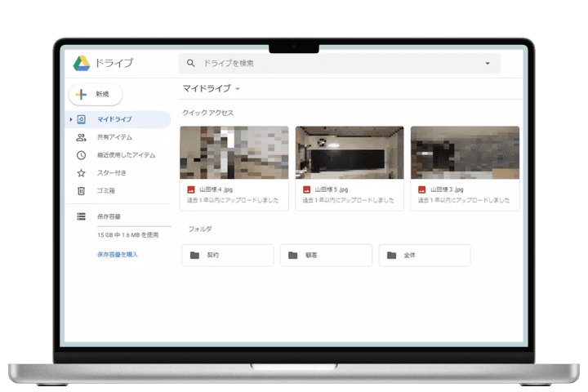Screen dimensions: 588x392
Task: Open search options dropdown arrow
Action: [488, 64]
